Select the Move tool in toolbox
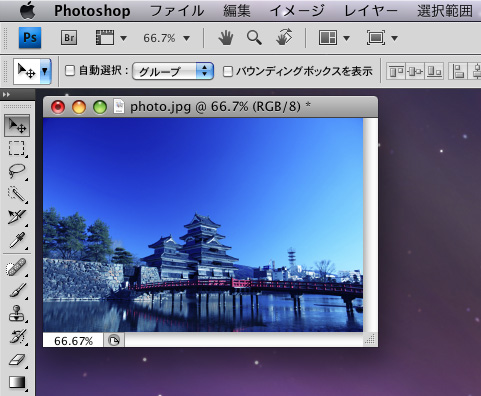 tap(17, 125)
